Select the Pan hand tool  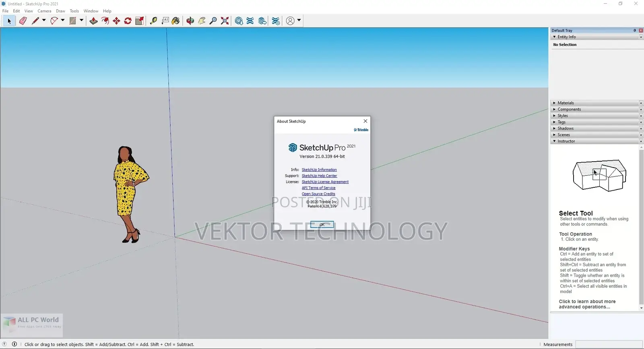click(202, 21)
